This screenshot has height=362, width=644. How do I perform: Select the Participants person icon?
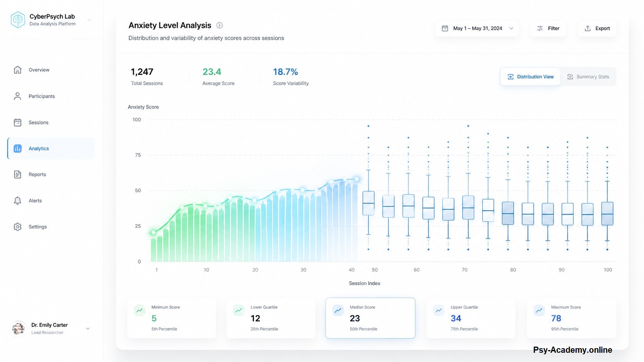point(17,96)
